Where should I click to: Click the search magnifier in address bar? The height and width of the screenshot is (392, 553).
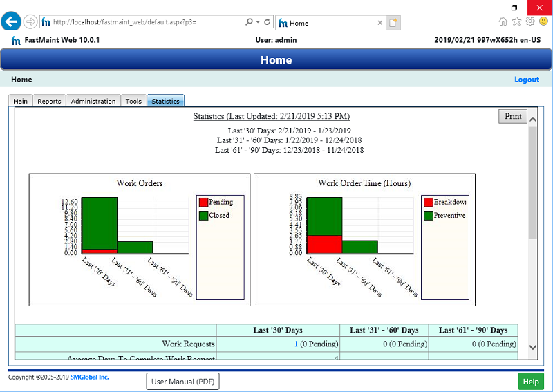pyautogui.click(x=249, y=22)
